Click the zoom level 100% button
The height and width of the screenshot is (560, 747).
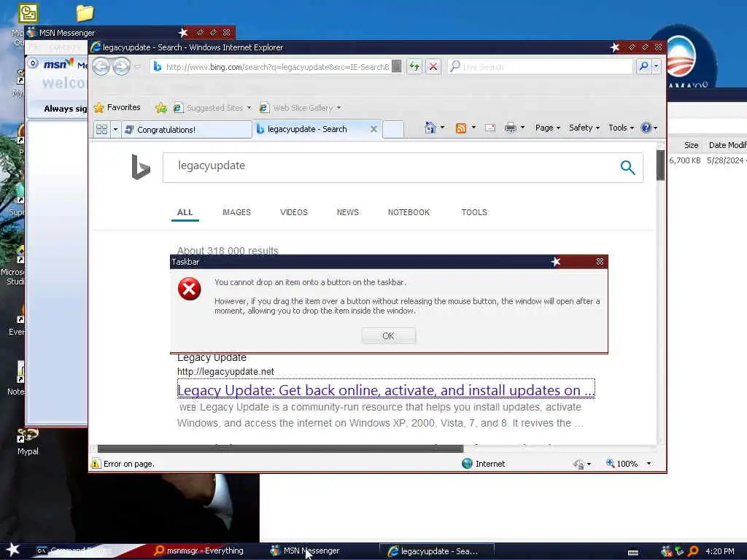tap(622, 463)
